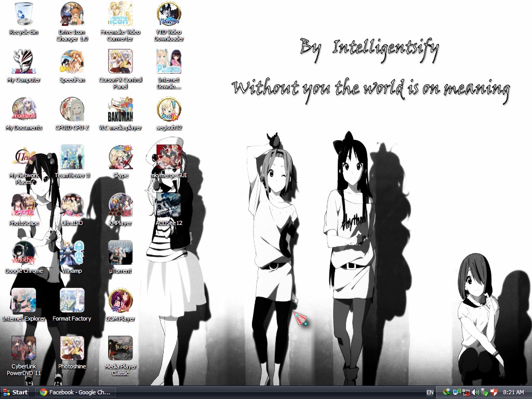Switch to Facebook - Google Chrome taskbar window
This screenshot has height=399, width=532.
[x=75, y=392]
